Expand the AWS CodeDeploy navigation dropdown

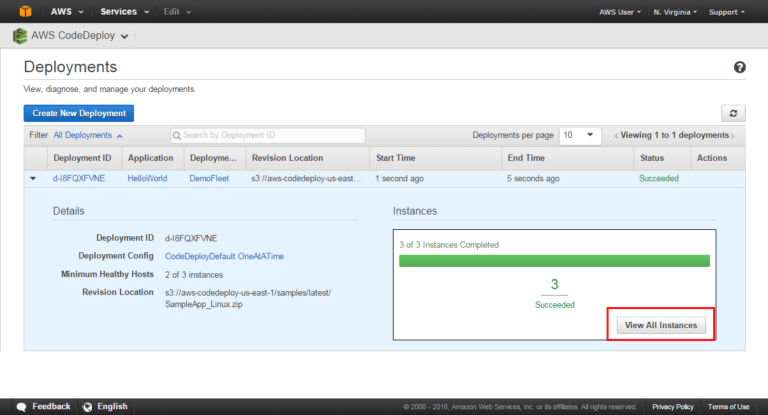tap(124, 36)
